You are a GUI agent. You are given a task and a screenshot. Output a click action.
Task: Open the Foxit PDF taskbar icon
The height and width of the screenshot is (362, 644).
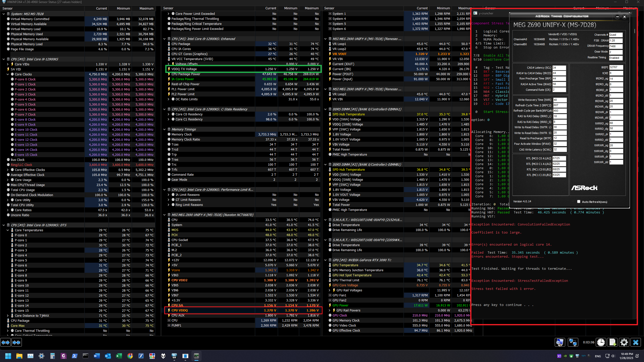(x=64, y=356)
